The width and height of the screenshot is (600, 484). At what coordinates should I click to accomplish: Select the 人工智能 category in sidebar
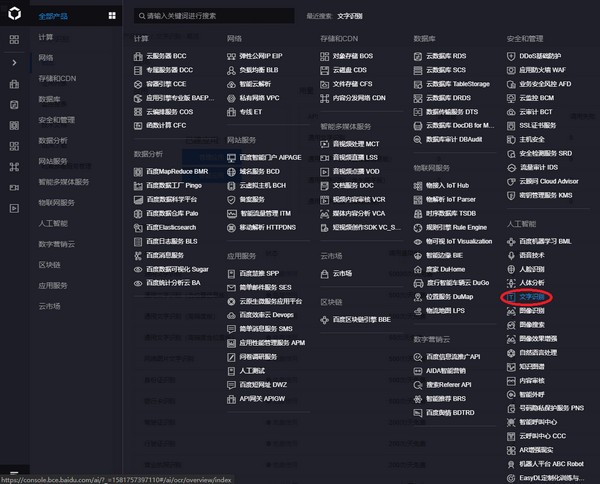click(54, 223)
